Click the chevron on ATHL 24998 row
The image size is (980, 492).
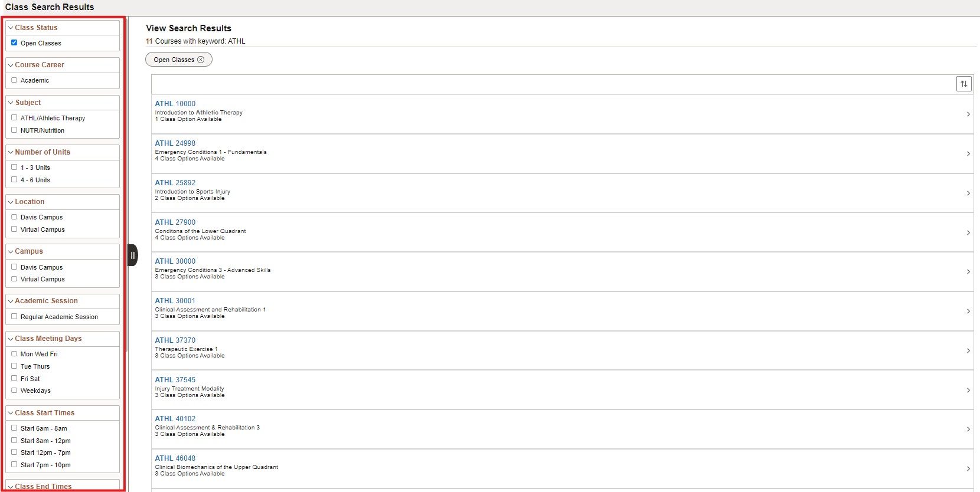pos(968,154)
